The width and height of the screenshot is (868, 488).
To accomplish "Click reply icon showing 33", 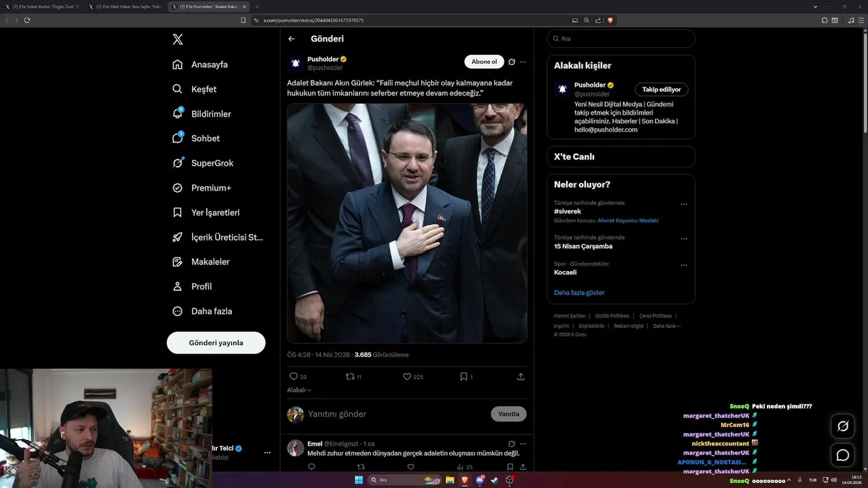I will 298,376.
